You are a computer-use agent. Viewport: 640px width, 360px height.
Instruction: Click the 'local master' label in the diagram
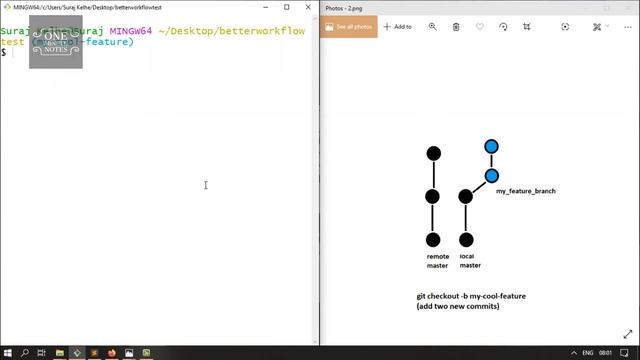470,261
